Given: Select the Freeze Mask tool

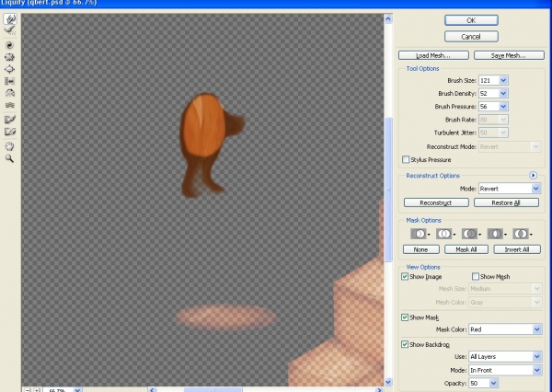Looking at the screenshot, I should [10, 120].
